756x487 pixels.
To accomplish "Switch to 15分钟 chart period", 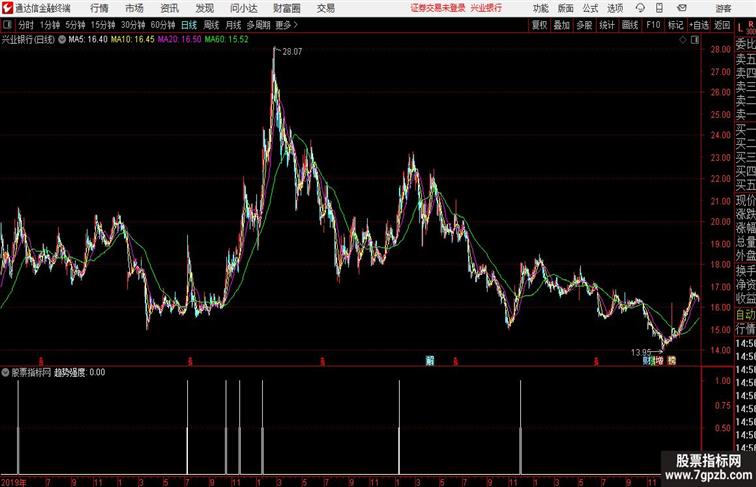I will pos(103,25).
